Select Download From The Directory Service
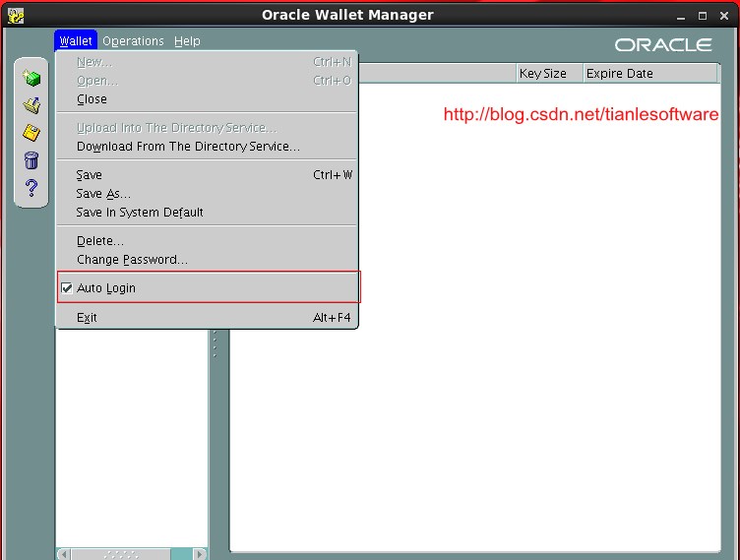This screenshot has width=740, height=560. pos(207,147)
